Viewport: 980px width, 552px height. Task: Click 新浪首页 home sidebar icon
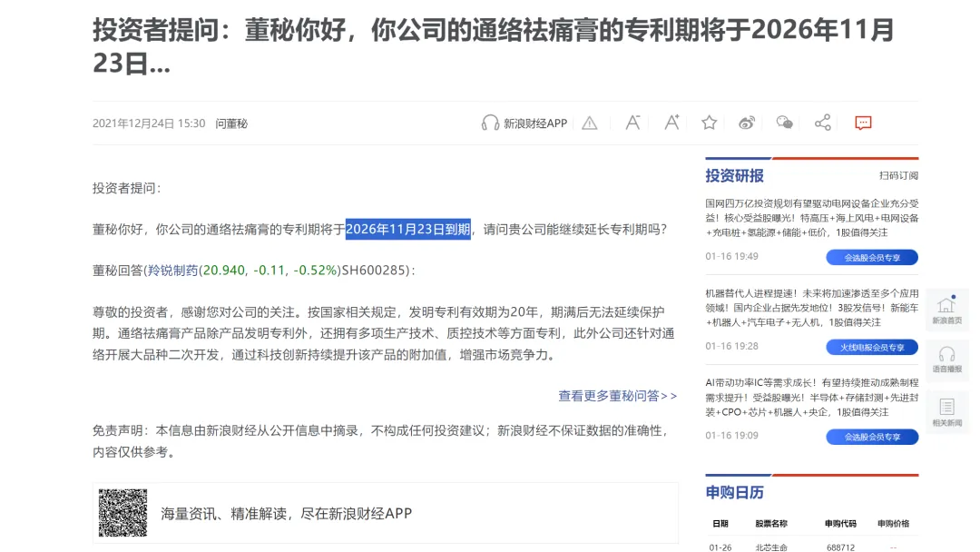click(x=946, y=309)
